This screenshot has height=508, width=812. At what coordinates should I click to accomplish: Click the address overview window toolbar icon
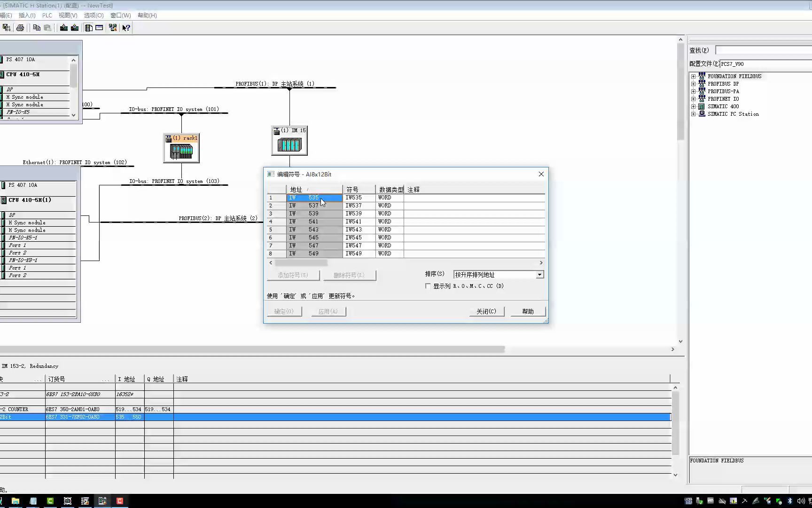99,28
